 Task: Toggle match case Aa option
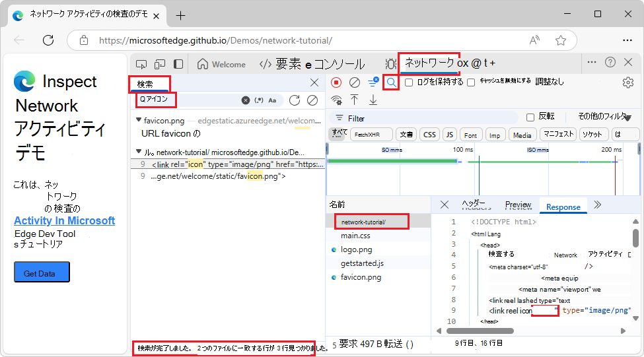(x=272, y=100)
